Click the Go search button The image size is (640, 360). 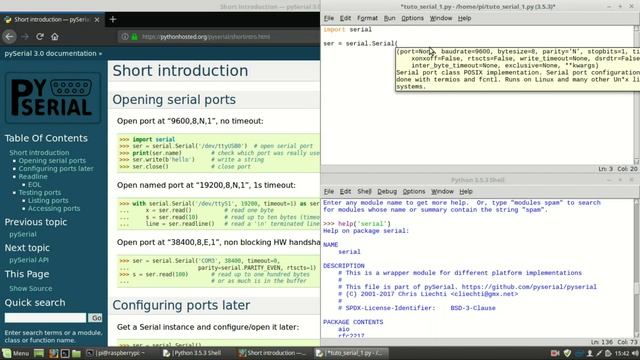96,318
